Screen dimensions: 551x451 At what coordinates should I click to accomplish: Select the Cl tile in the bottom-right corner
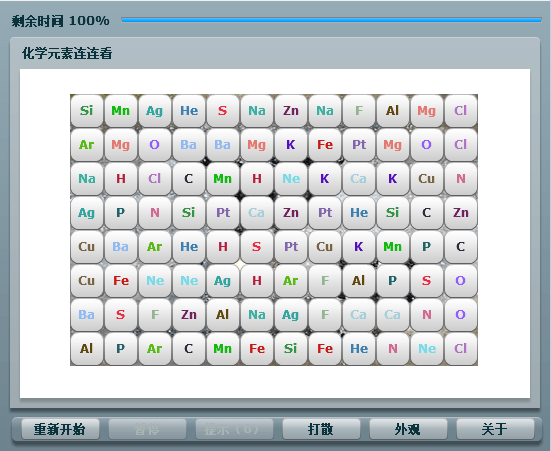(461, 348)
